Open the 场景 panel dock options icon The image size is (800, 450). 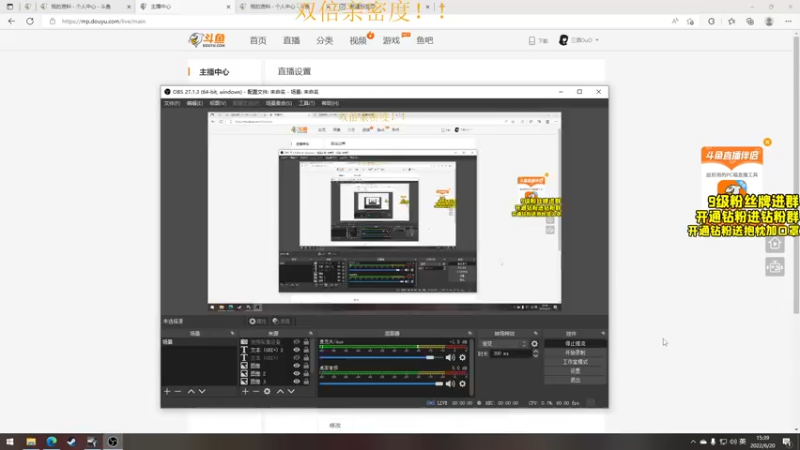[x=232, y=333]
